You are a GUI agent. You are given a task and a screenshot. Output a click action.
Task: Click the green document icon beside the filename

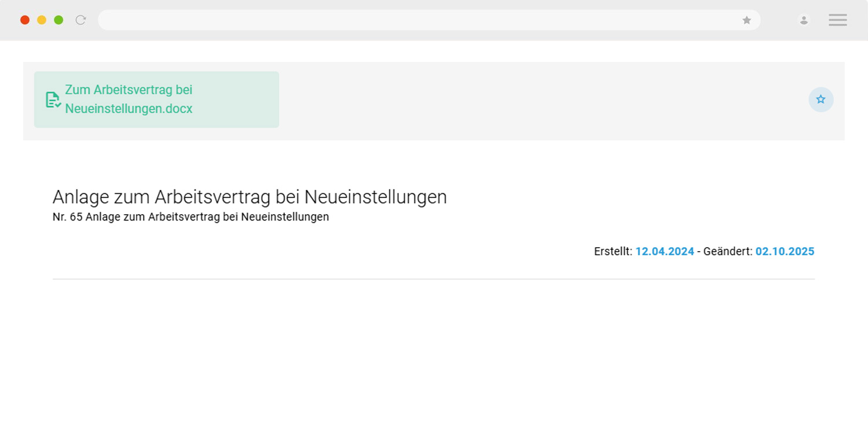(x=53, y=100)
